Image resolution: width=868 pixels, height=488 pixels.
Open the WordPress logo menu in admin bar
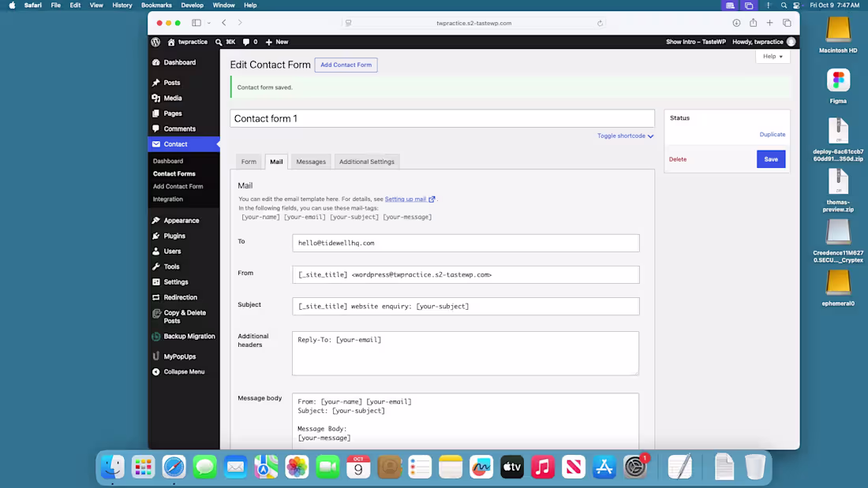[x=155, y=42]
